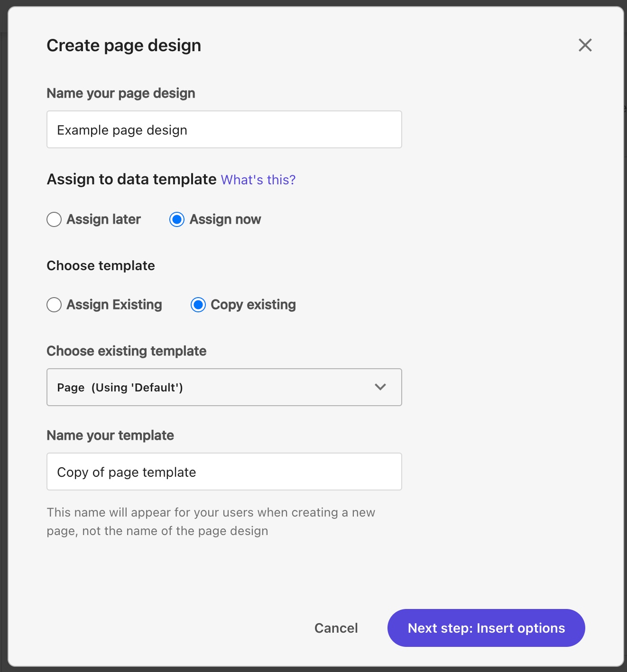Click the Name your page design label
The image size is (627, 672).
(x=120, y=93)
